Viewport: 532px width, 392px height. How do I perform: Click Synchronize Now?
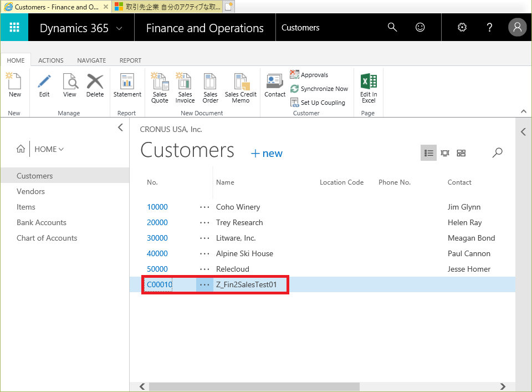[319, 89]
